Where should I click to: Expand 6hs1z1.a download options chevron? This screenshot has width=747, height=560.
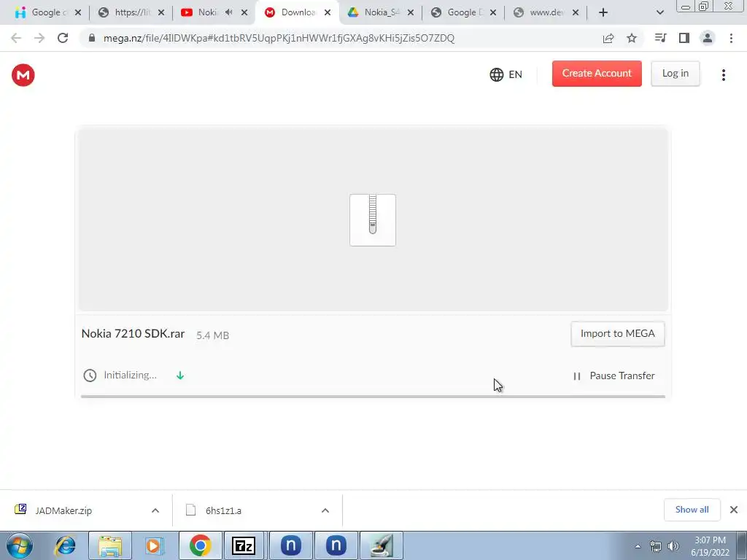pos(325,510)
